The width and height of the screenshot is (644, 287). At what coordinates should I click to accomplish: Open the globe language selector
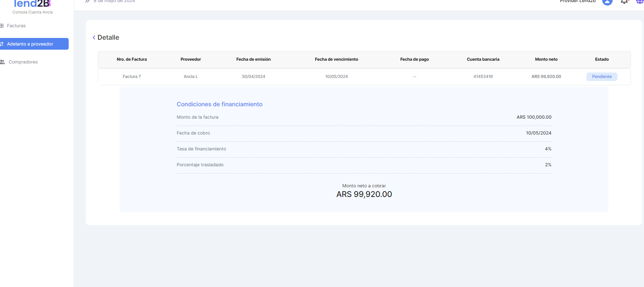[x=640, y=2]
